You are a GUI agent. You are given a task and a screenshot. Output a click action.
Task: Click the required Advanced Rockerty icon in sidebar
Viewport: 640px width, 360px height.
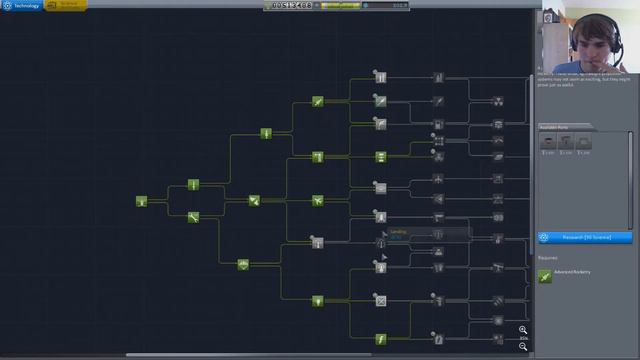(545, 276)
